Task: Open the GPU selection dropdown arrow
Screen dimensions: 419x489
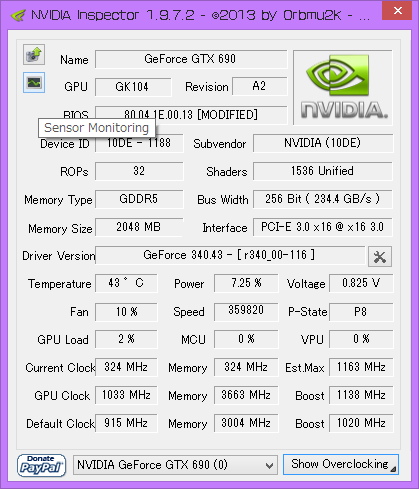Action: click(269, 465)
